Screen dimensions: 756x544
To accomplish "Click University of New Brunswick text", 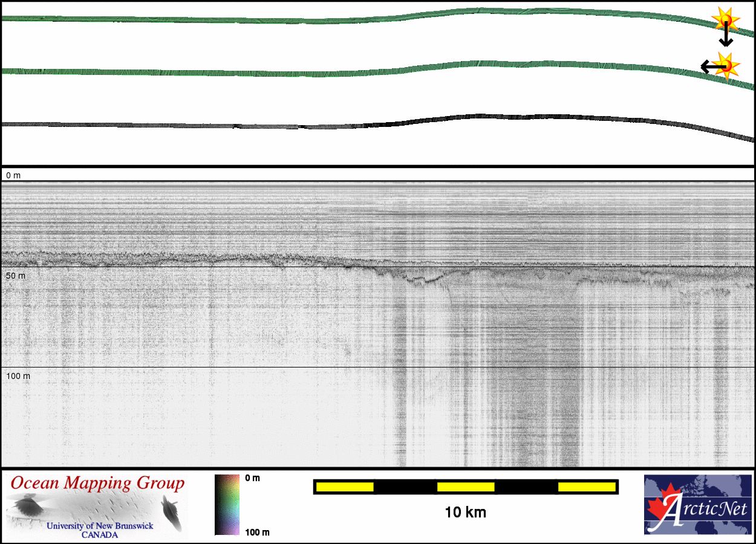I will 100,526.
